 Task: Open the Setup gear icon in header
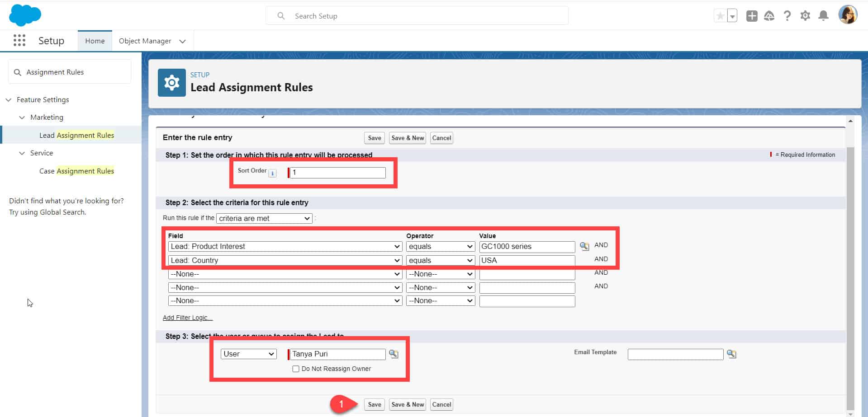coord(805,15)
